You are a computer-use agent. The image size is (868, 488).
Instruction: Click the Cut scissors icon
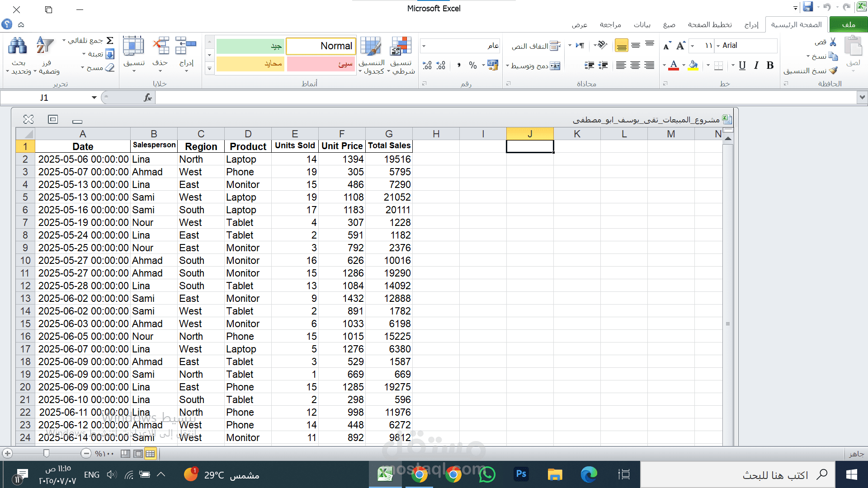click(x=833, y=42)
